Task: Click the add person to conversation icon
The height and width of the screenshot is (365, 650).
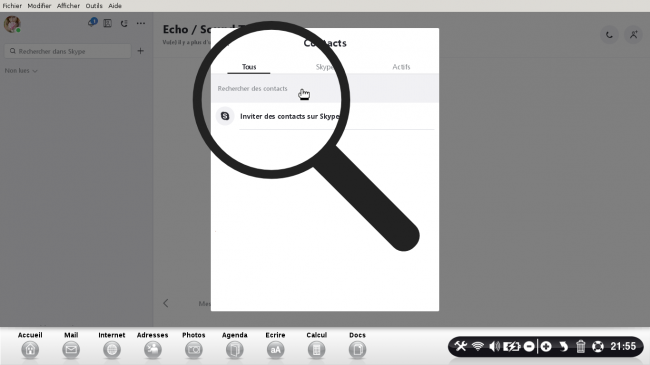Action: pos(633,35)
